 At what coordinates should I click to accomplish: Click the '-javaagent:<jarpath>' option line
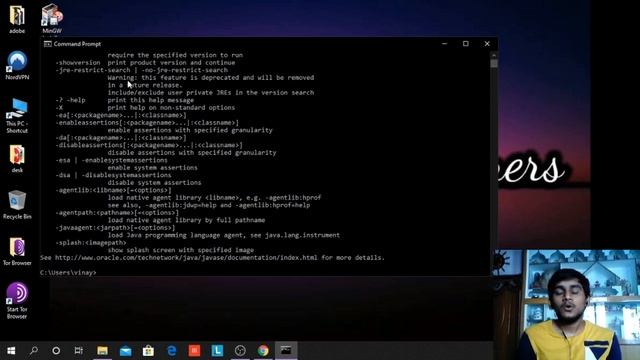click(x=115, y=227)
